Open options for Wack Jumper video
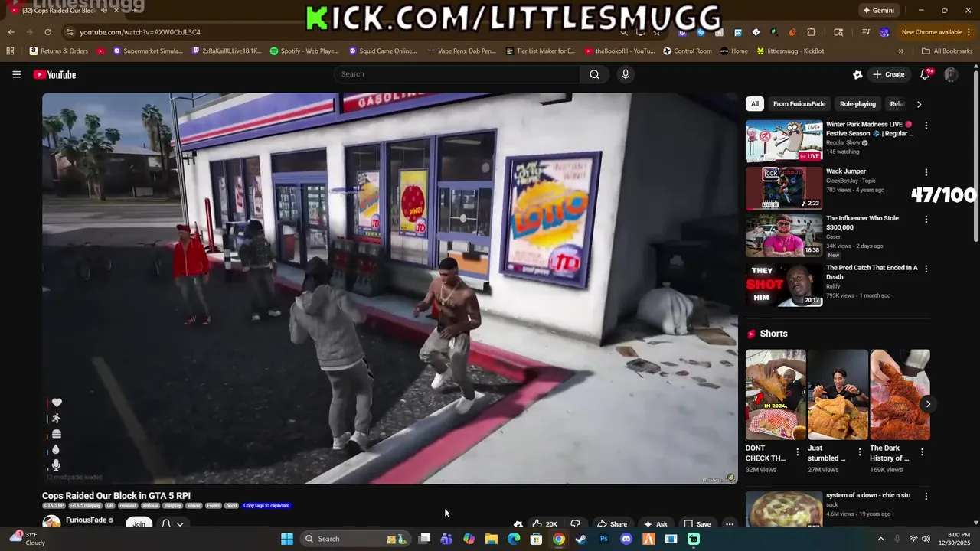980x551 pixels. coord(926,173)
